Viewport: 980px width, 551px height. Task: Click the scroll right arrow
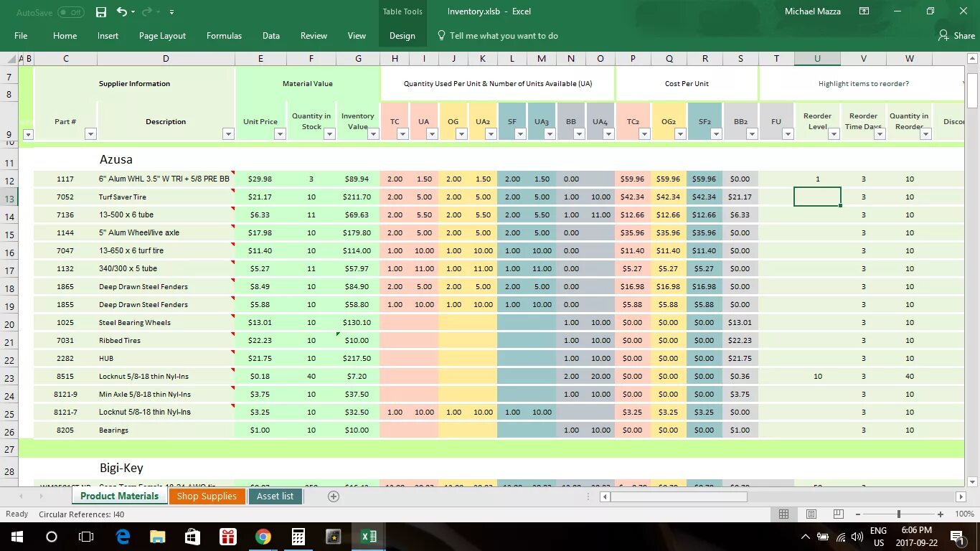(961, 496)
